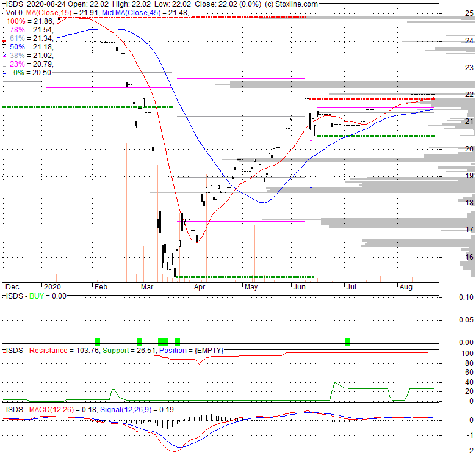Click the 100 label on resistance axis
Viewport: 476px width, 455px height.
(467, 354)
